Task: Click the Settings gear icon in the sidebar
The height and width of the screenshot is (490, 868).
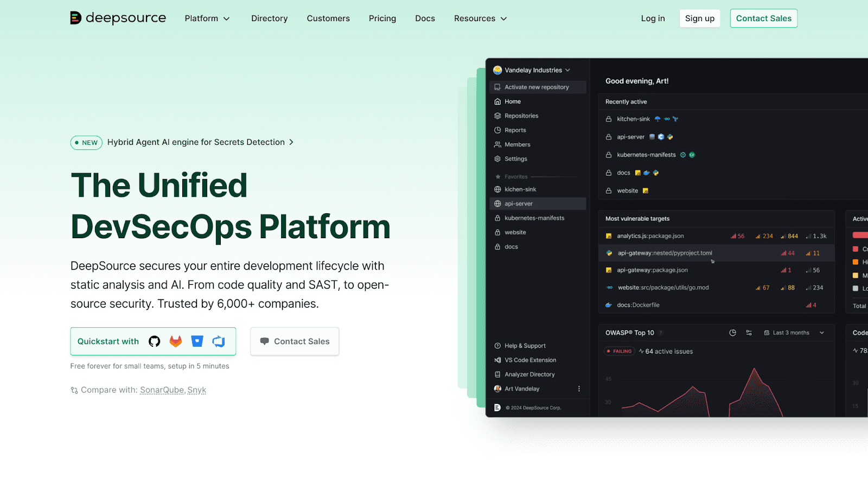Action: tap(497, 159)
